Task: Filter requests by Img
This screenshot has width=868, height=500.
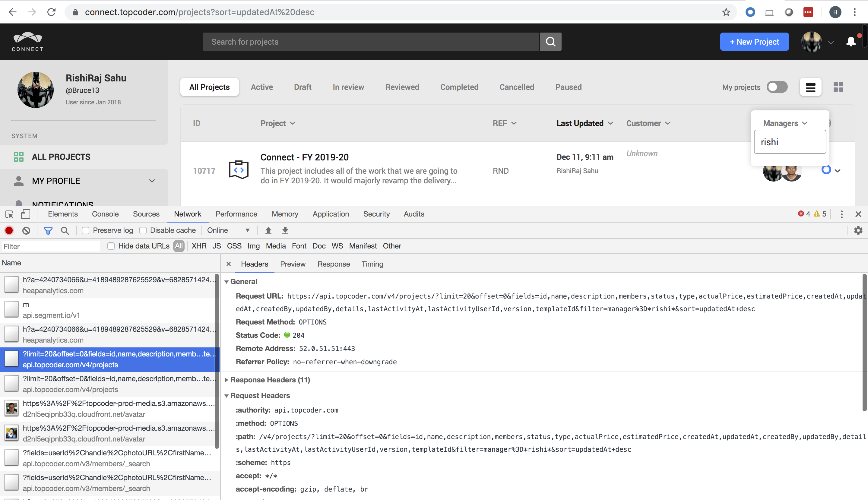Action: click(253, 246)
